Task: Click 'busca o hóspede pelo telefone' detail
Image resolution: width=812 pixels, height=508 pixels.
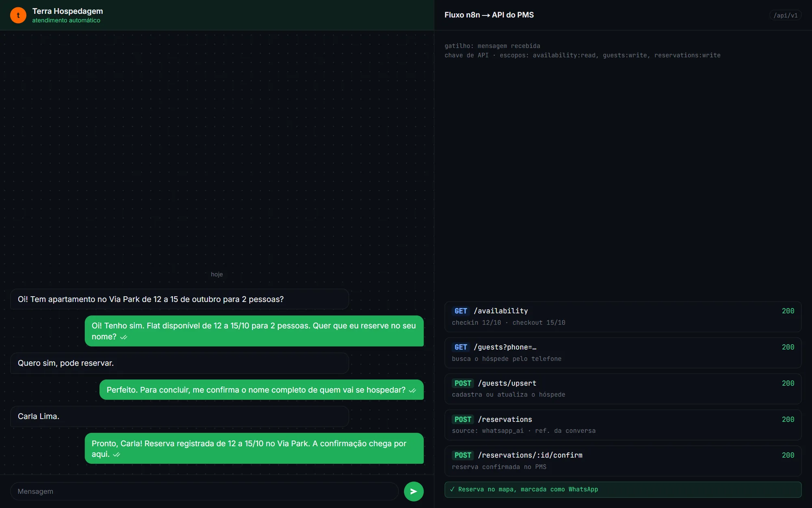Action: [x=507, y=359]
